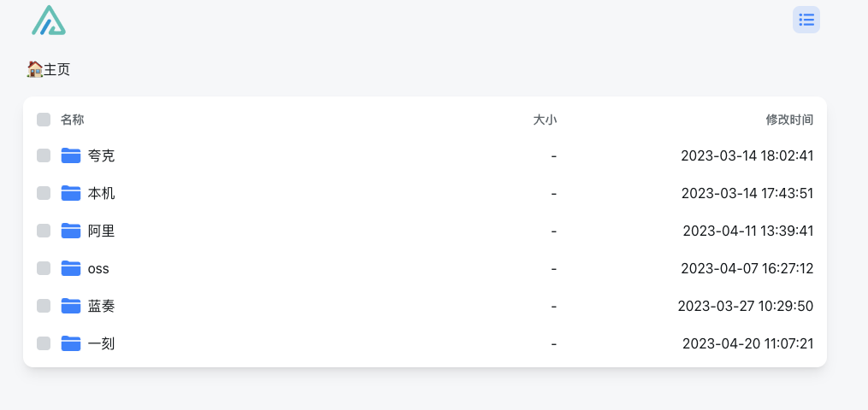
Task: Go to 主页 breadcrumb
Action: (49, 70)
